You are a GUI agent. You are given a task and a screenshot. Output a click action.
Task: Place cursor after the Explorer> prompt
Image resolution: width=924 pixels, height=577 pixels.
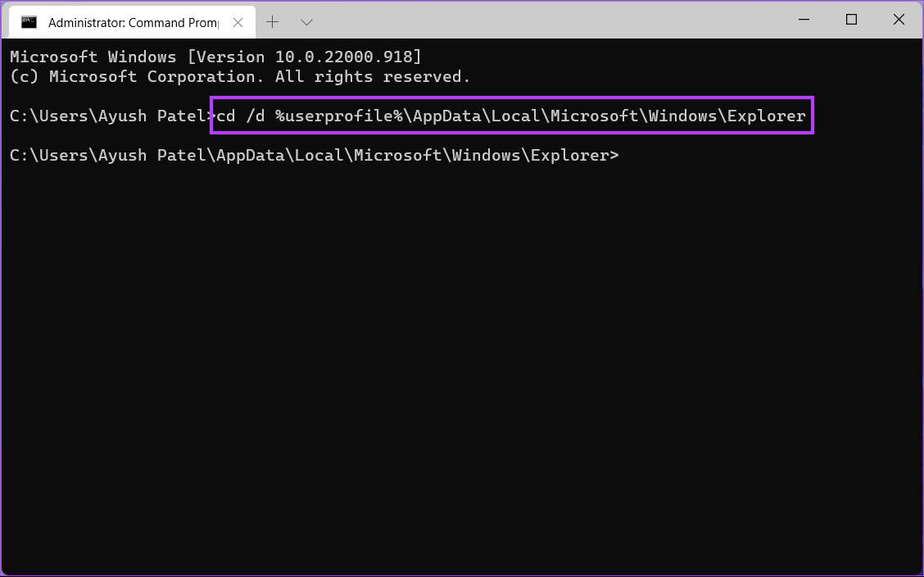tap(624, 156)
